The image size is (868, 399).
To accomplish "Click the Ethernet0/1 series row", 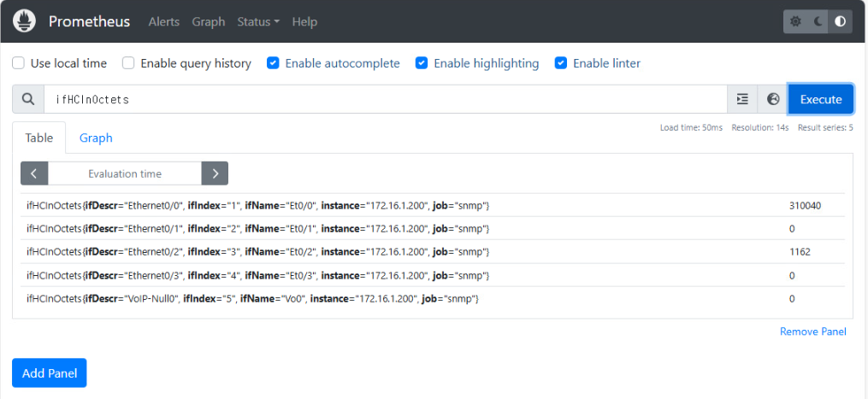I will (433, 229).
